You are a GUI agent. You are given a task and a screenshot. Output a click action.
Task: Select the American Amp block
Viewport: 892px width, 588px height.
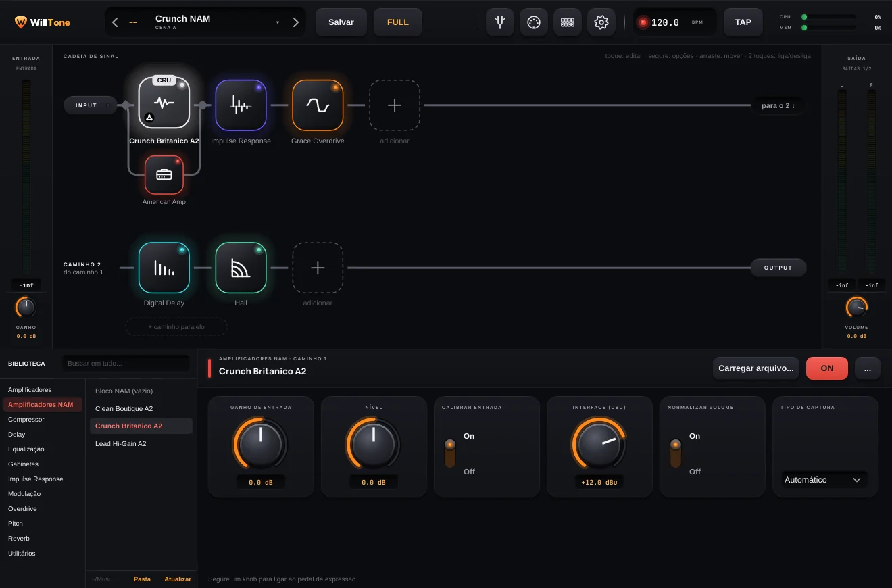click(x=164, y=174)
